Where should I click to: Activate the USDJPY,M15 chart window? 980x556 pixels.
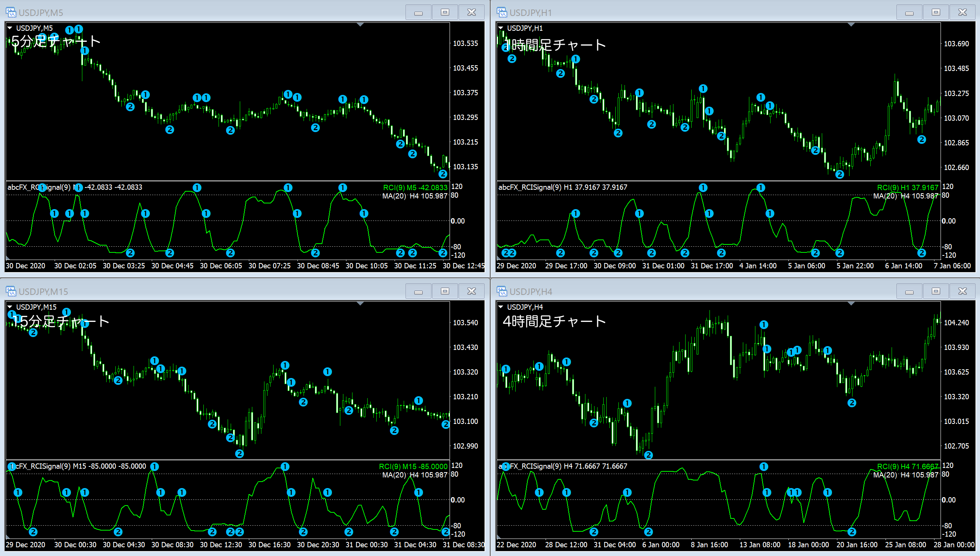229,291
